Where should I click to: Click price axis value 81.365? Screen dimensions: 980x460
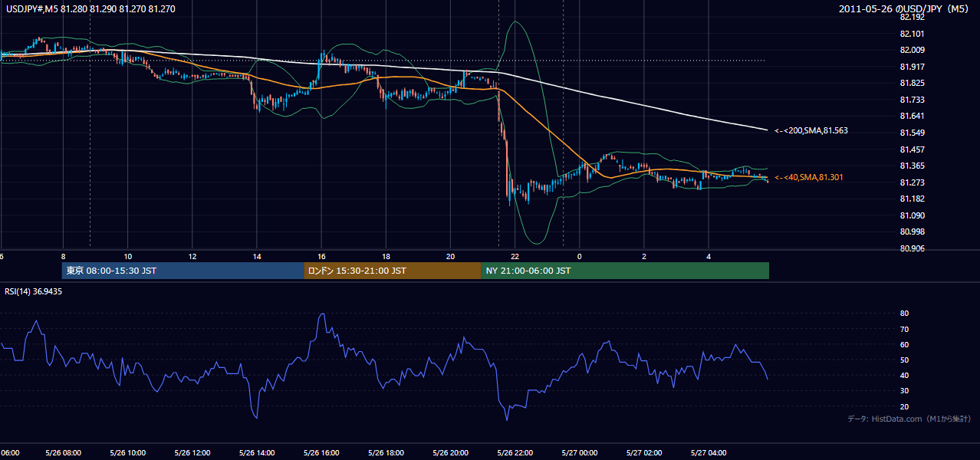912,166
